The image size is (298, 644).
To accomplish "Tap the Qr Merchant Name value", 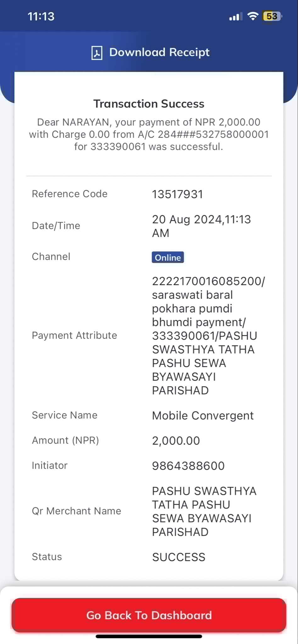I will (204, 511).
